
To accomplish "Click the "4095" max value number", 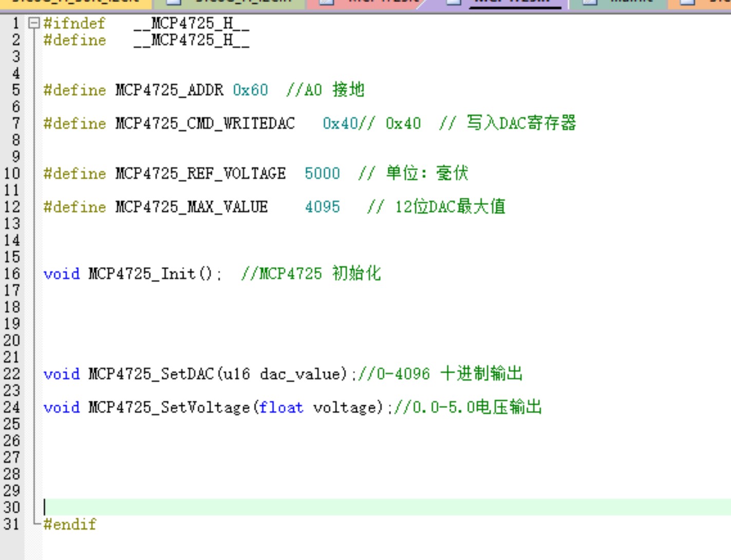I will click(322, 207).
